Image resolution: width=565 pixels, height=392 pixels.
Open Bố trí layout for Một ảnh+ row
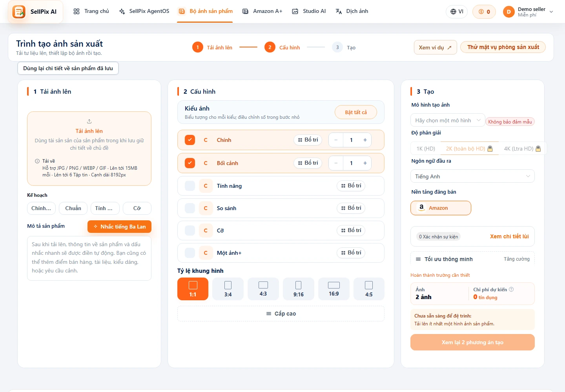tap(351, 253)
